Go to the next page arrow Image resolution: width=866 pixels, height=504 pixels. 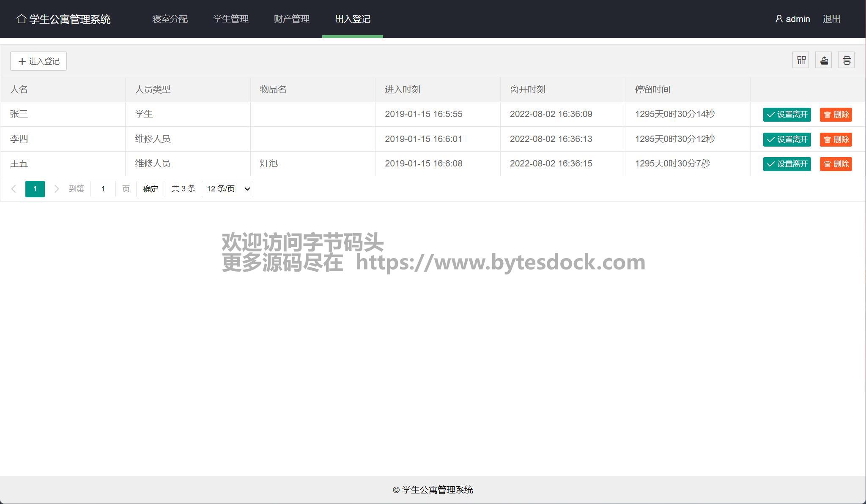pyautogui.click(x=56, y=189)
